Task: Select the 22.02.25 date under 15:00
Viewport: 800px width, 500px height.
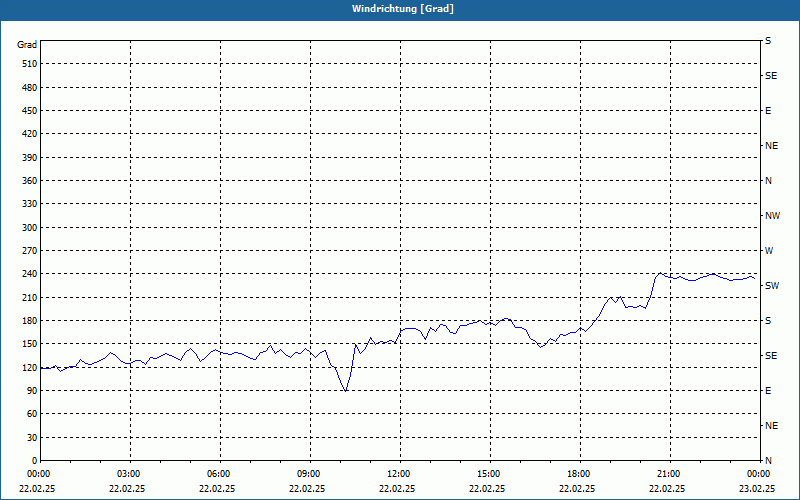Action: 487,488
